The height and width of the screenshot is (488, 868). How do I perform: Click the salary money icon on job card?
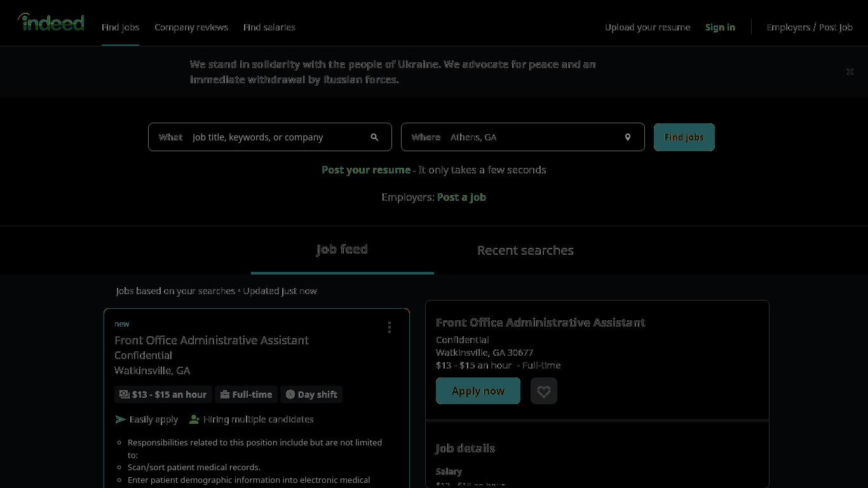pyautogui.click(x=125, y=395)
